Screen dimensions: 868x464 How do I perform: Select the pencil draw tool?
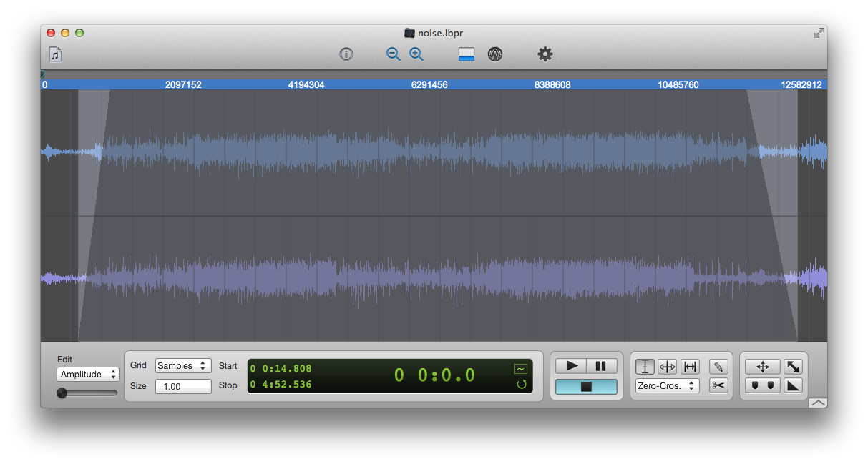718,367
